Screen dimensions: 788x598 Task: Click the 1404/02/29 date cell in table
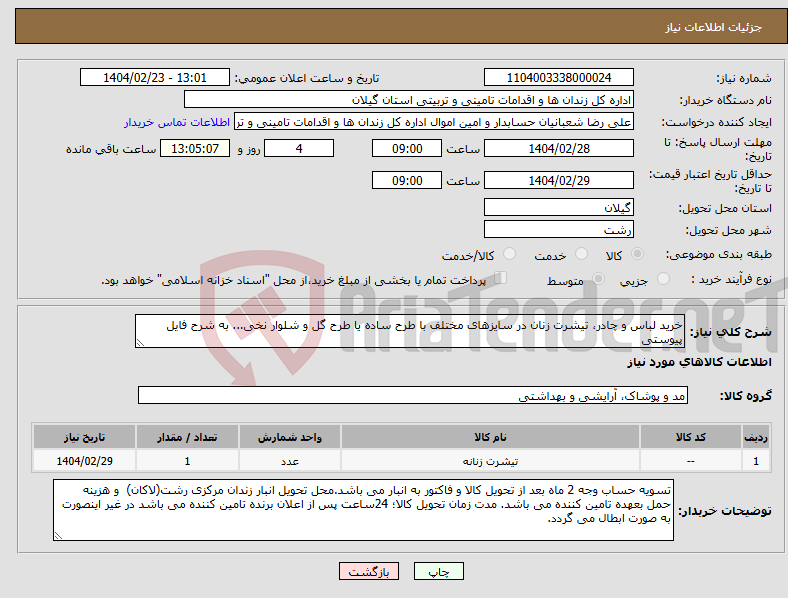pyautogui.click(x=84, y=461)
